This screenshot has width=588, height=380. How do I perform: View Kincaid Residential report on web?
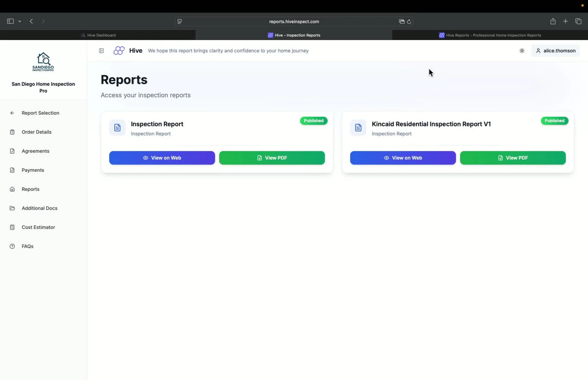point(403,158)
